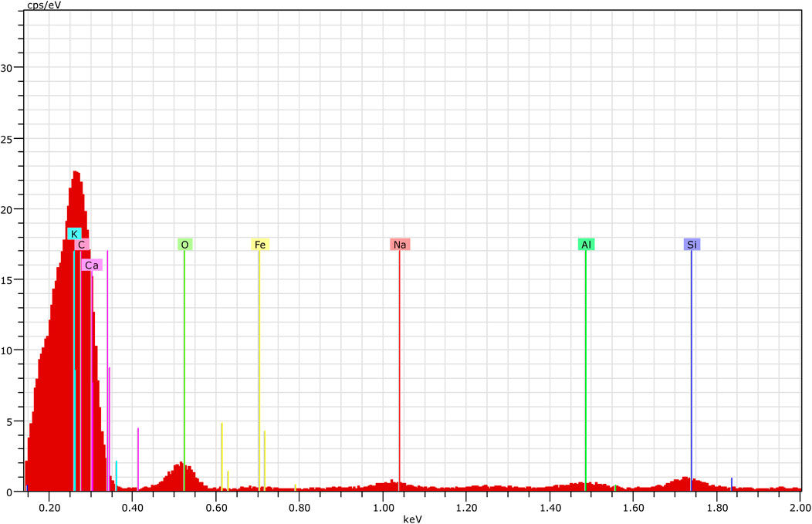Click the y-axis value 15
Image resolution: width=812 pixels, height=524 pixels.
7,279
